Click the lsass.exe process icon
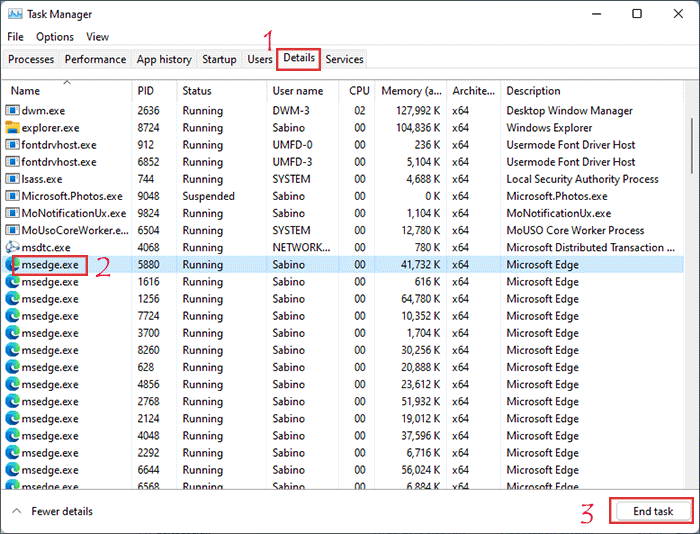The height and width of the screenshot is (534, 700). (x=12, y=179)
